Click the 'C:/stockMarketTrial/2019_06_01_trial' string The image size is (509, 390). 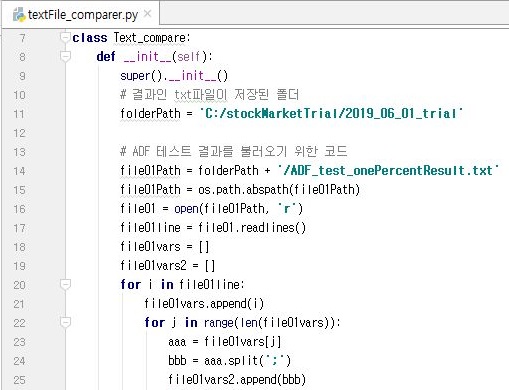(x=331, y=114)
